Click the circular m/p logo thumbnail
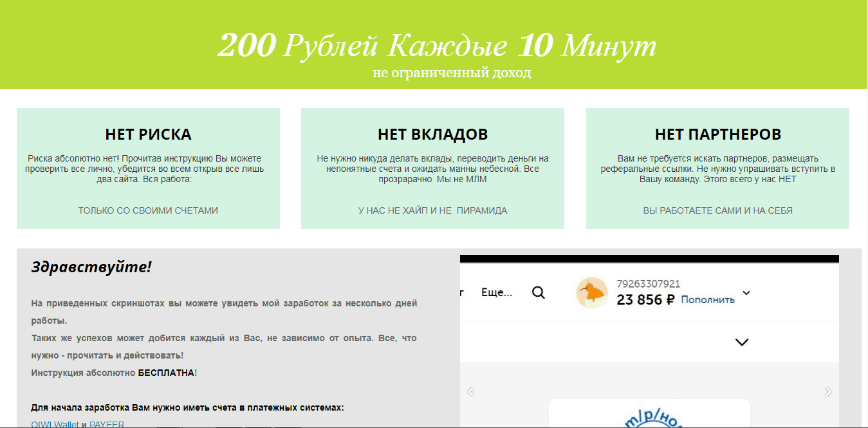The image size is (868, 428). click(649, 422)
